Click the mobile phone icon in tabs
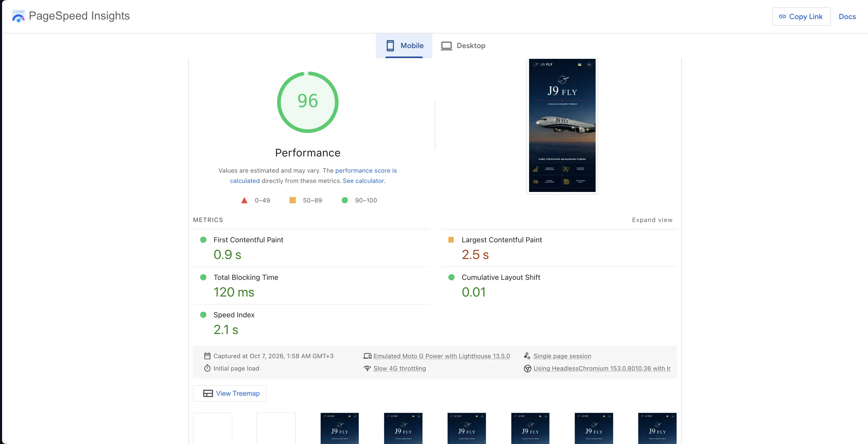Screen dimensions: 868x444 (390, 45)
